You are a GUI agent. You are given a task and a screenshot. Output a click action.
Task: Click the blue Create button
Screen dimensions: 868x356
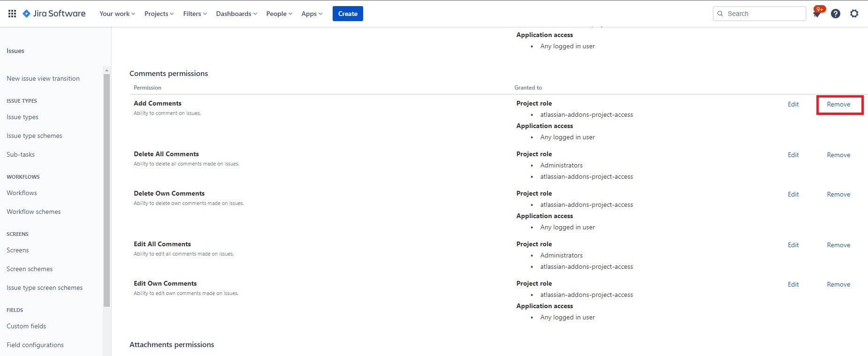(348, 14)
